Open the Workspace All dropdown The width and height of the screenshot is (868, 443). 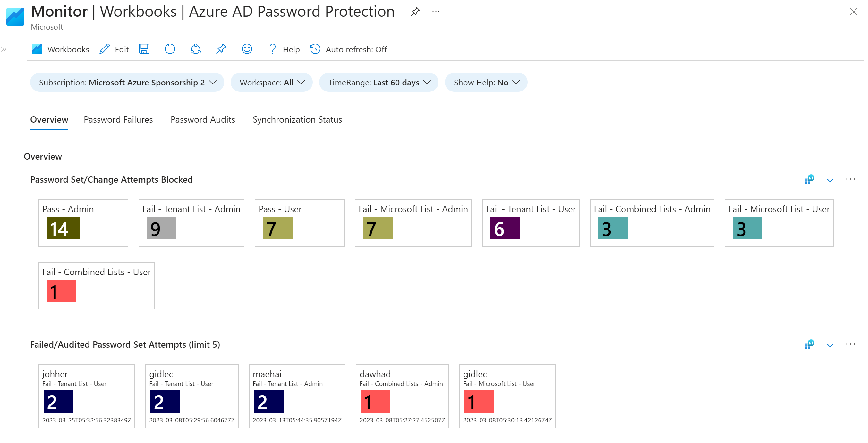(x=272, y=83)
